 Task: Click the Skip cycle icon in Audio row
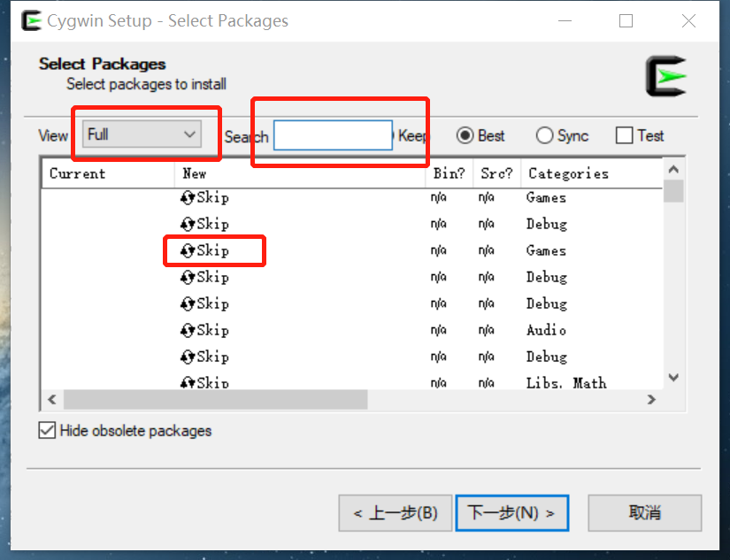tap(188, 331)
